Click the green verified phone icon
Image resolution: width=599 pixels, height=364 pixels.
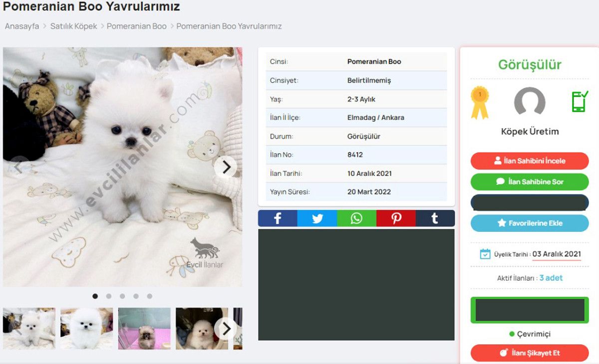pos(580,101)
